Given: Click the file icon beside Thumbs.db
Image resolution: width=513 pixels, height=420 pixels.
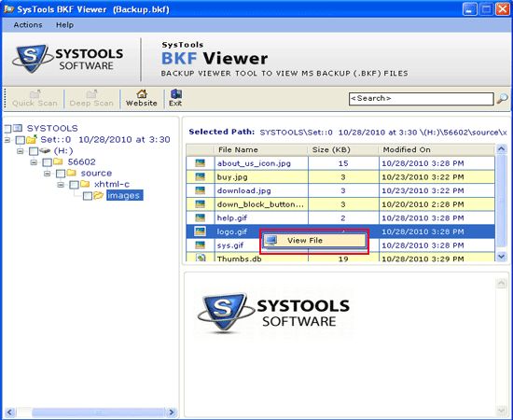Looking at the screenshot, I should pyautogui.click(x=201, y=258).
